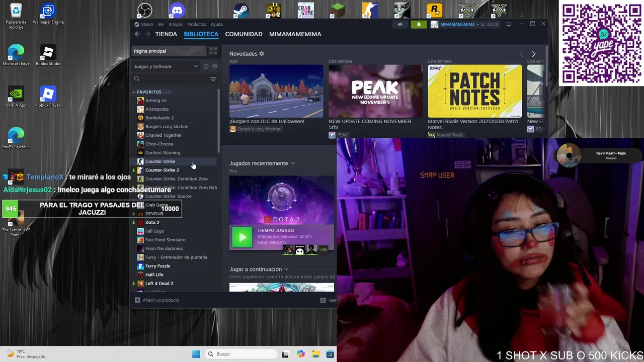Open Steam notifications bell

point(419,24)
